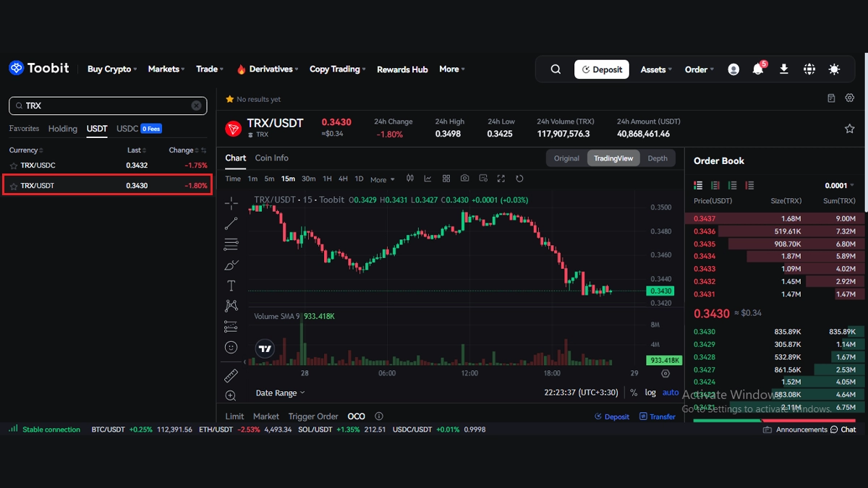
Task: Expand the Assets dropdown
Action: [x=656, y=69]
